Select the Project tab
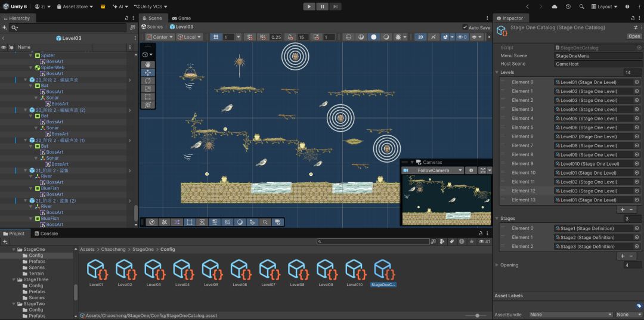This screenshot has width=644, height=320. pyautogui.click(x=14, y=234)
